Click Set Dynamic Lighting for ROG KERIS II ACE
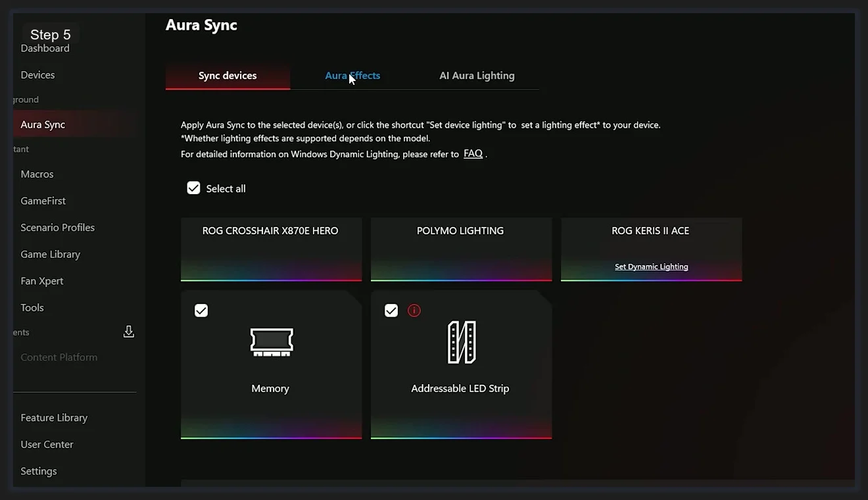The width and height of the screenshot is (868, 500). tap(651, 266)
